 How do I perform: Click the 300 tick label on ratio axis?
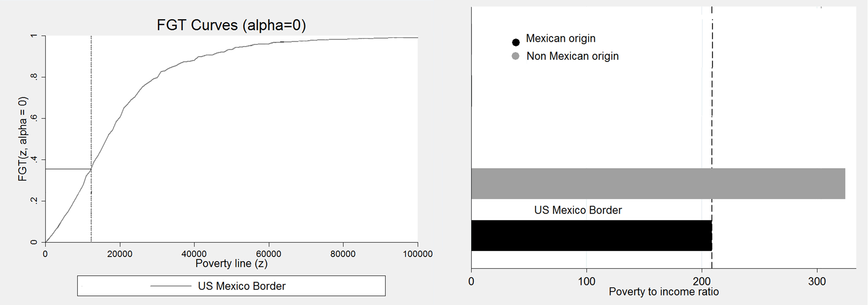tap(817, 281)
